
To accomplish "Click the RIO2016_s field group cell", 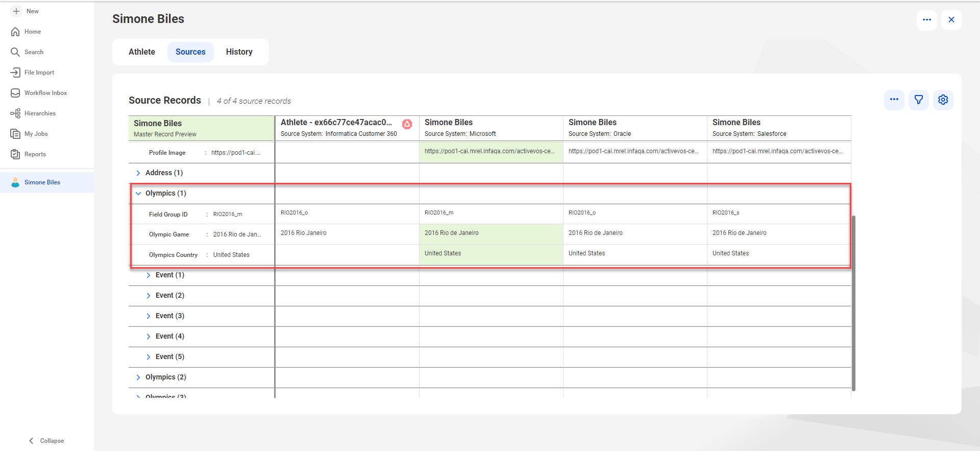I will click(x=779, y=213).
